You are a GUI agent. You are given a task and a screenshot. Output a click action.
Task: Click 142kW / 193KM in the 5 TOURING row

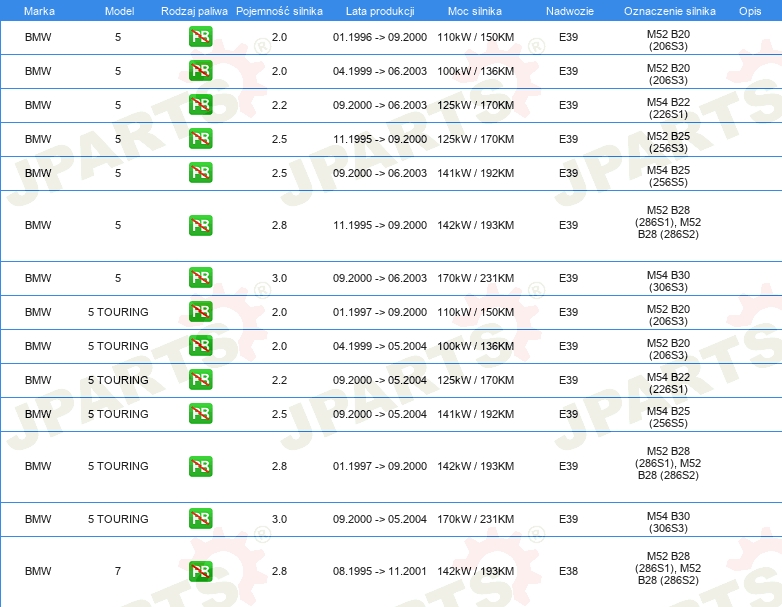pyautogui.click(x=476, y=466)
